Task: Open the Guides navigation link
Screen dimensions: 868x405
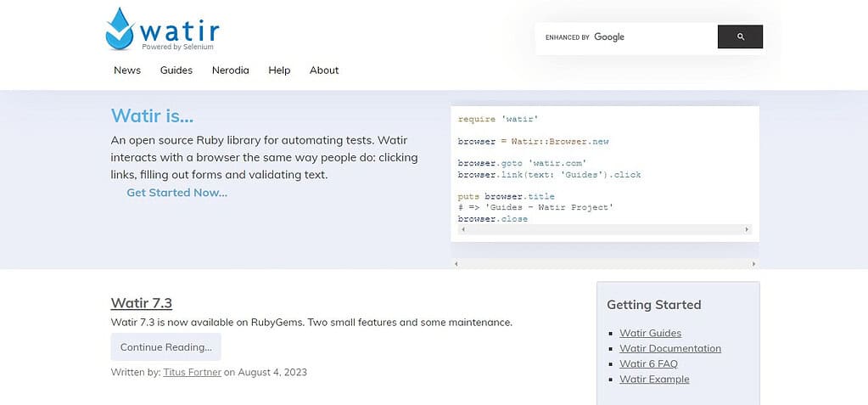Action: coord(176,70)
